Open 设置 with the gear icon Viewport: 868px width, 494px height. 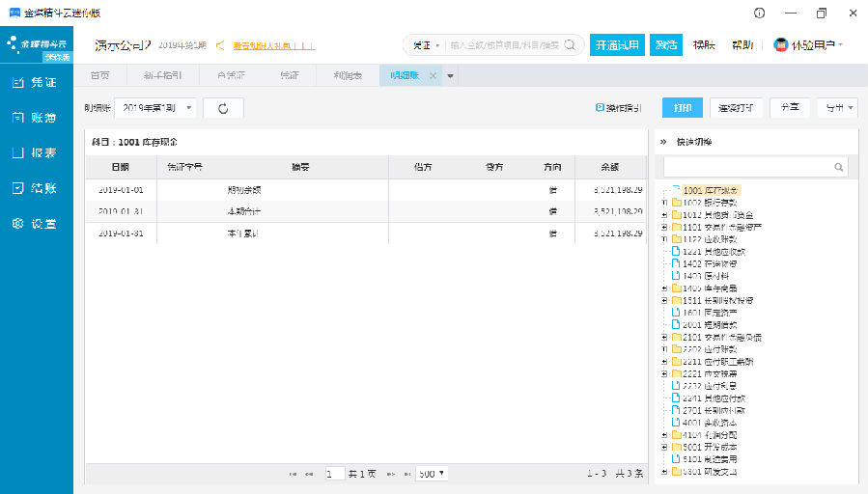[35, 224]
